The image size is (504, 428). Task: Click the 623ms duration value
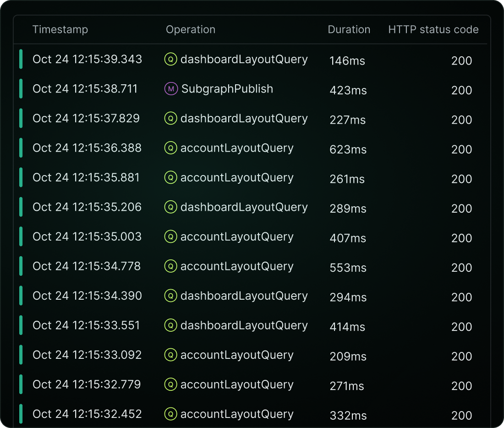point(348,149)
